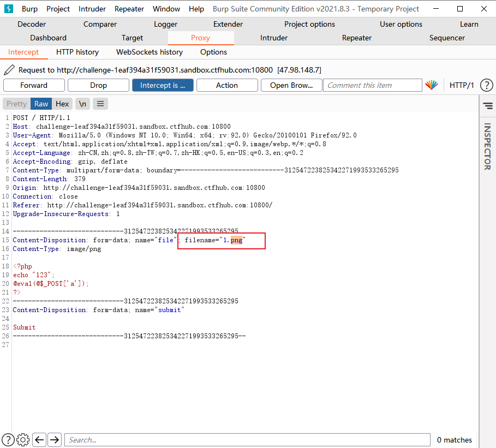Go to next search match arrow
This screenshot has width=496, height=448.
click(55, 440)
